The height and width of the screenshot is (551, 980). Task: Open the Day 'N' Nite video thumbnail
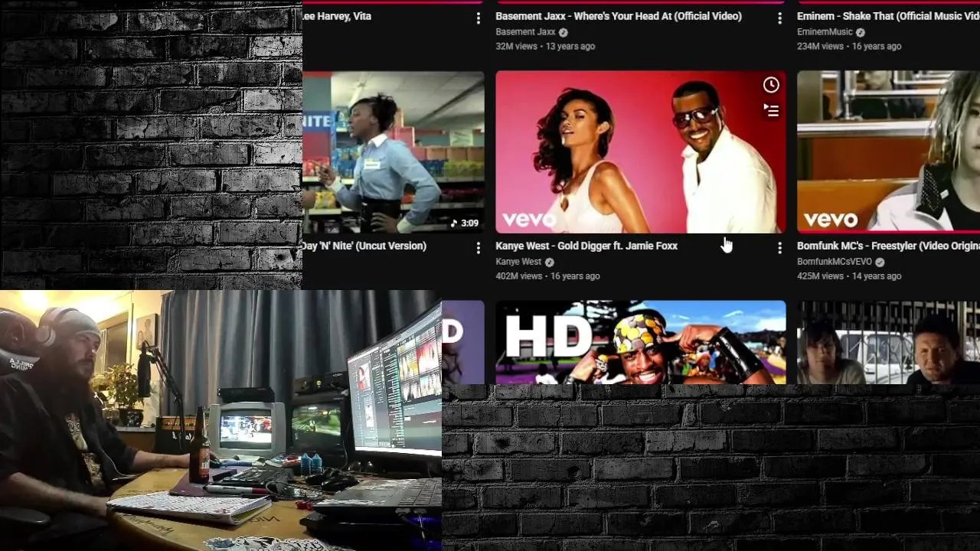pyautogui.click(x=394, y=152)
